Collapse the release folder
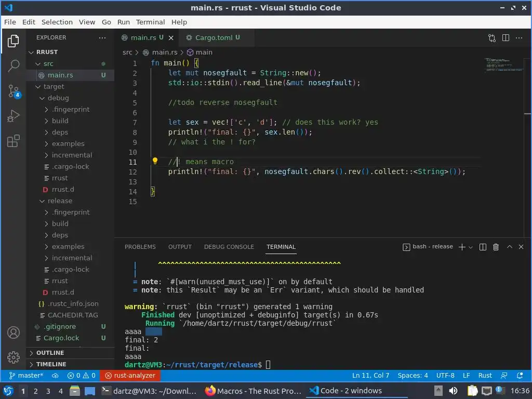This screenshot has width=532, height=399. 70,201
